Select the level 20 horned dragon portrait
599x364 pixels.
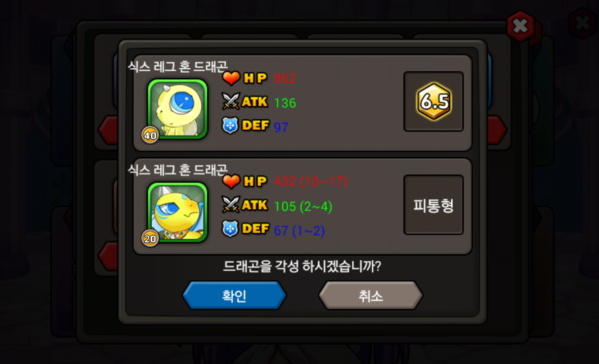(x=178, y=212)
